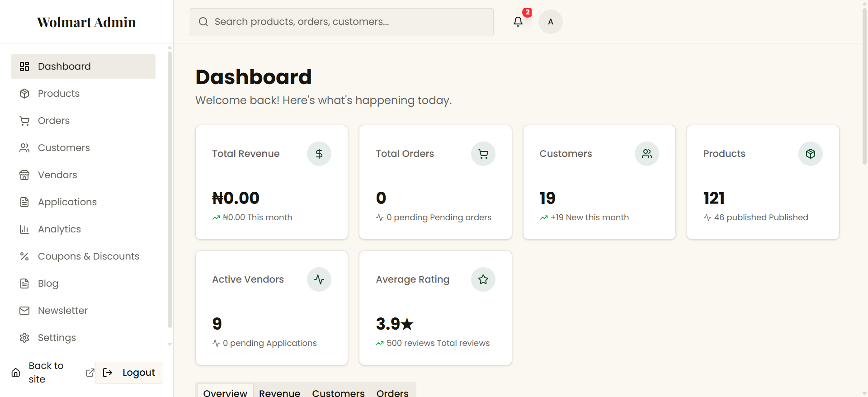The height and width of the screenshot is (397, 868).
Task: Open Settings from the sidebar
Action: click(83, 338)
